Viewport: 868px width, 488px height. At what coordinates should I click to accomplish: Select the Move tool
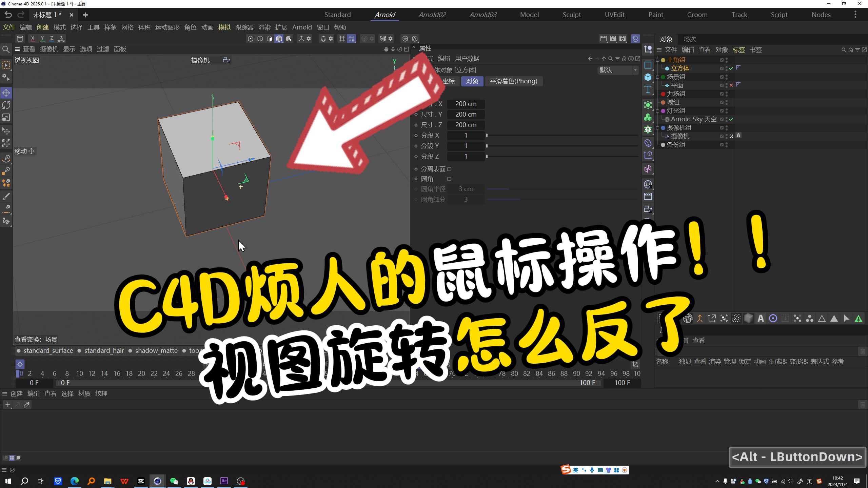pyautogui.click(x=6, y=93)
